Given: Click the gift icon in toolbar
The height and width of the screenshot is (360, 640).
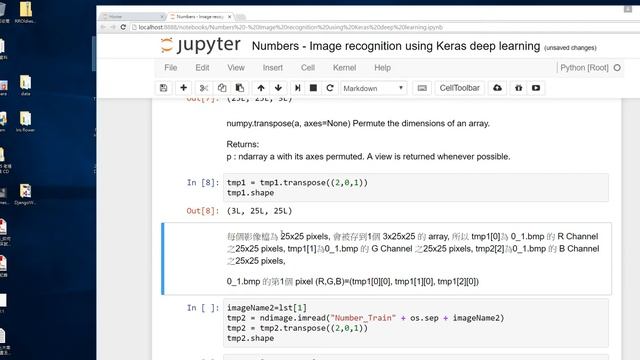Looking at the screenshot, I should click(x=518, y=88).
